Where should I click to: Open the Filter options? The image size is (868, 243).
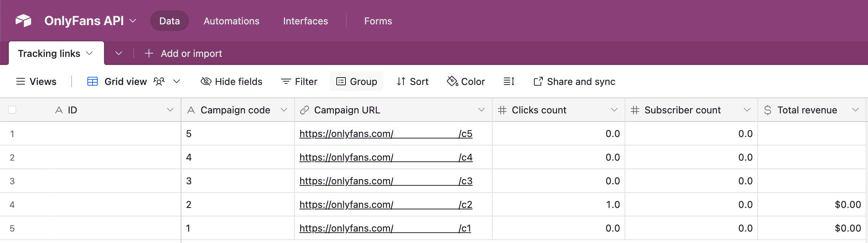(299, 81)
